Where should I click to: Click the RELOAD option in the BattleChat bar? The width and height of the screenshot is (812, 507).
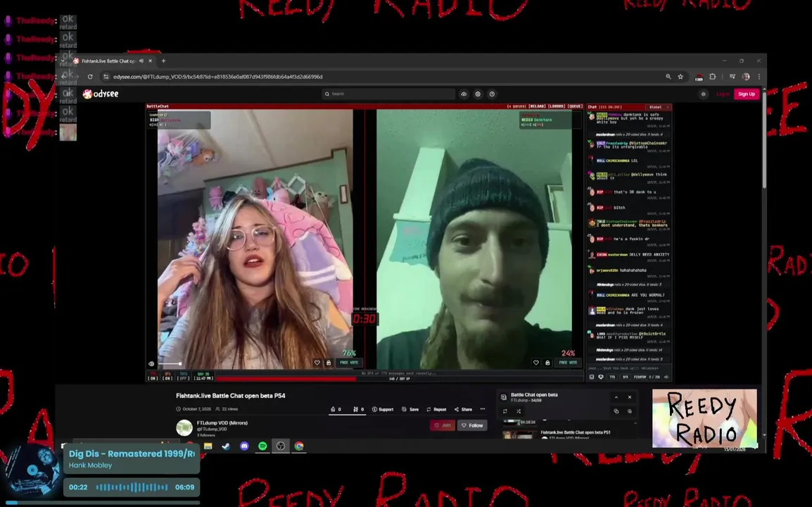(x=536, y=106)
